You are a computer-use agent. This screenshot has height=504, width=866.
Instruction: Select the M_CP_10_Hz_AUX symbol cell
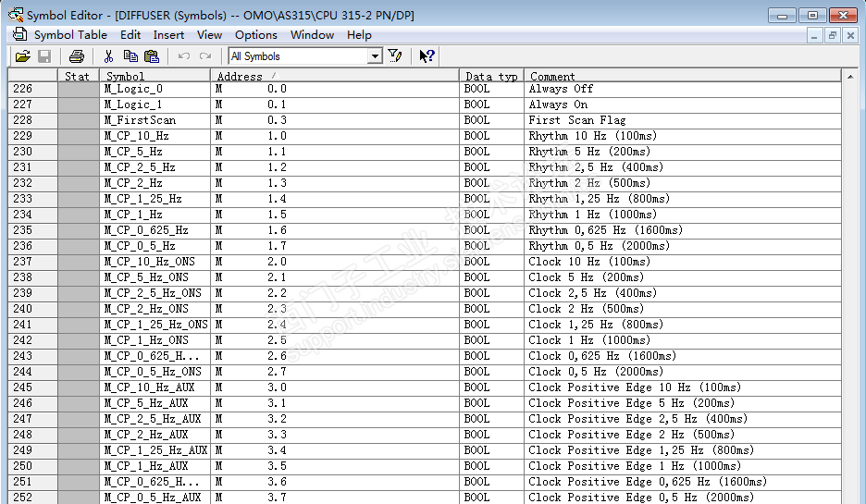point(155,387)
